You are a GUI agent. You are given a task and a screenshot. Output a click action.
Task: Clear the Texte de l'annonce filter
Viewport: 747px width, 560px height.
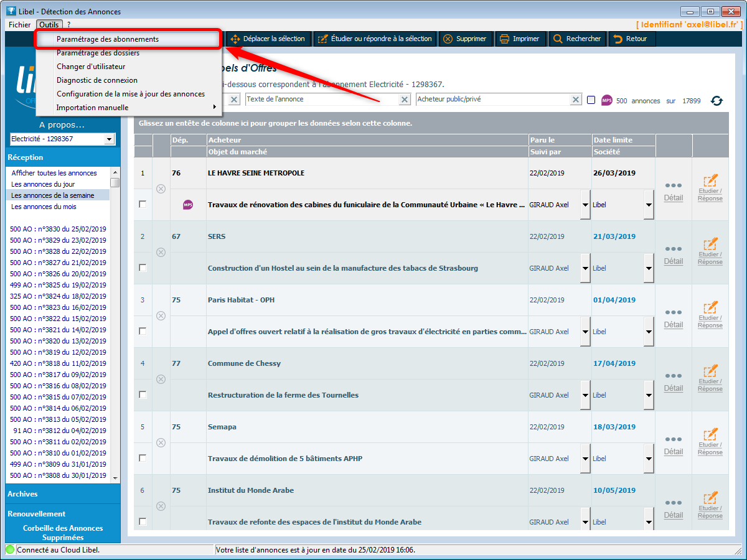(405, 100)
